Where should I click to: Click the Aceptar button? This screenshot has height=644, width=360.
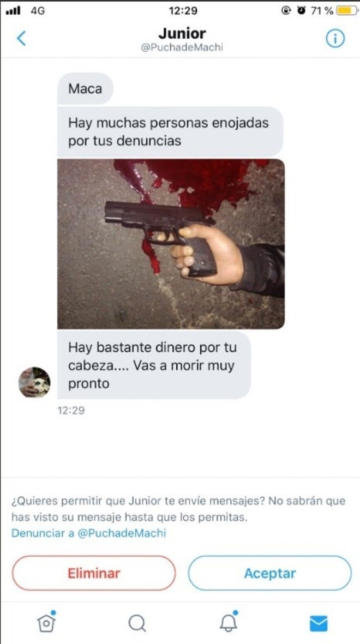[x=270, y=573]
